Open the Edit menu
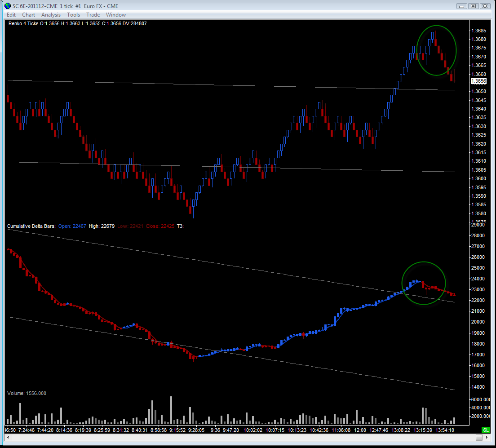The width and height of the screenshot is (496, 448). point(11,15)
